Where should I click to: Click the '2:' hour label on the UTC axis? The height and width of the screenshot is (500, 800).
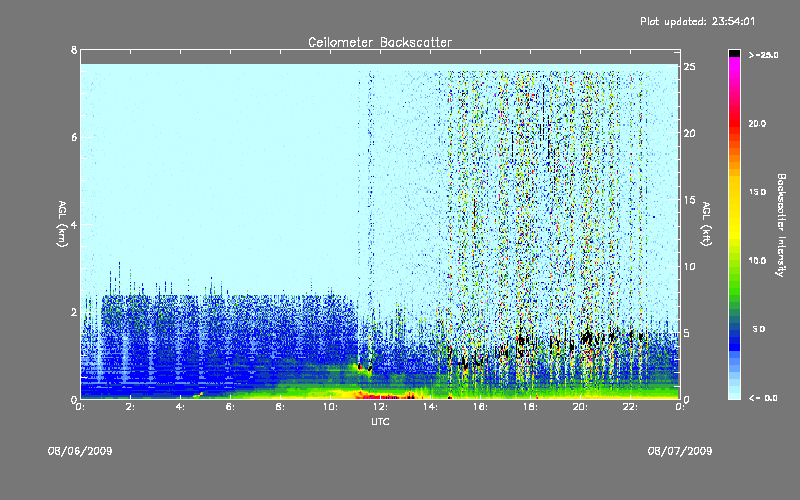[130, 407]
